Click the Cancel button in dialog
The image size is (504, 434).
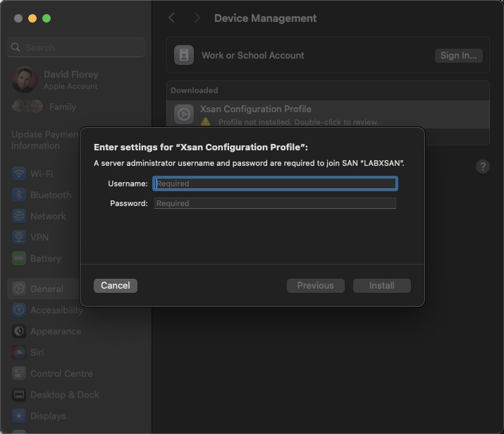coord(116,286)
